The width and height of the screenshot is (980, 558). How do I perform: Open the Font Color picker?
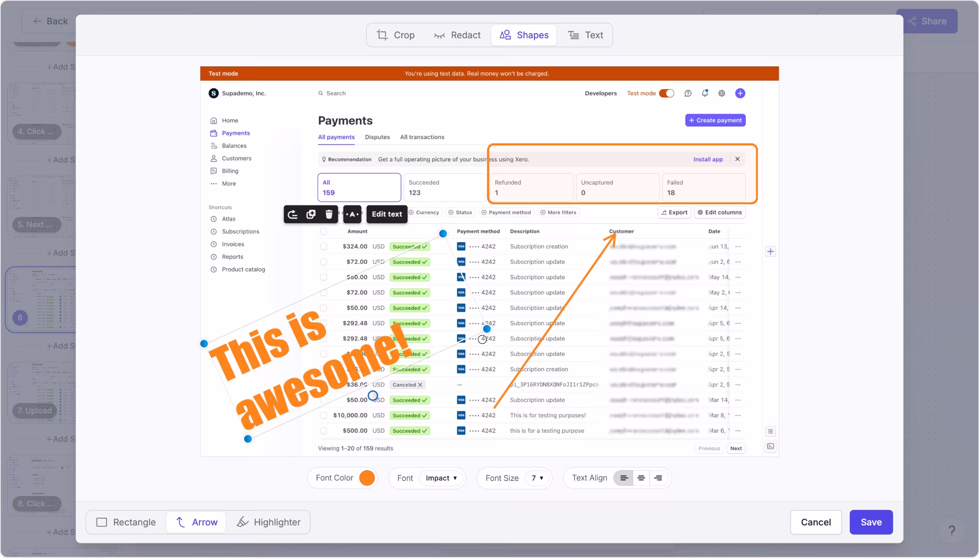(367, 478)
